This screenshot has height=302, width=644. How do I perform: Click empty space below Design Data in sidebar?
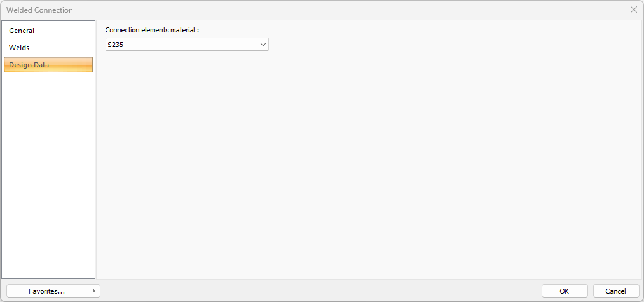click(x=48, y=172)
